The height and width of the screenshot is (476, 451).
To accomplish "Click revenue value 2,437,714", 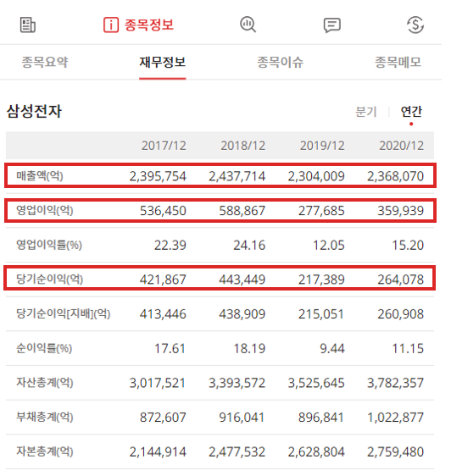I will pyautogui.click(x=237, y=176).
